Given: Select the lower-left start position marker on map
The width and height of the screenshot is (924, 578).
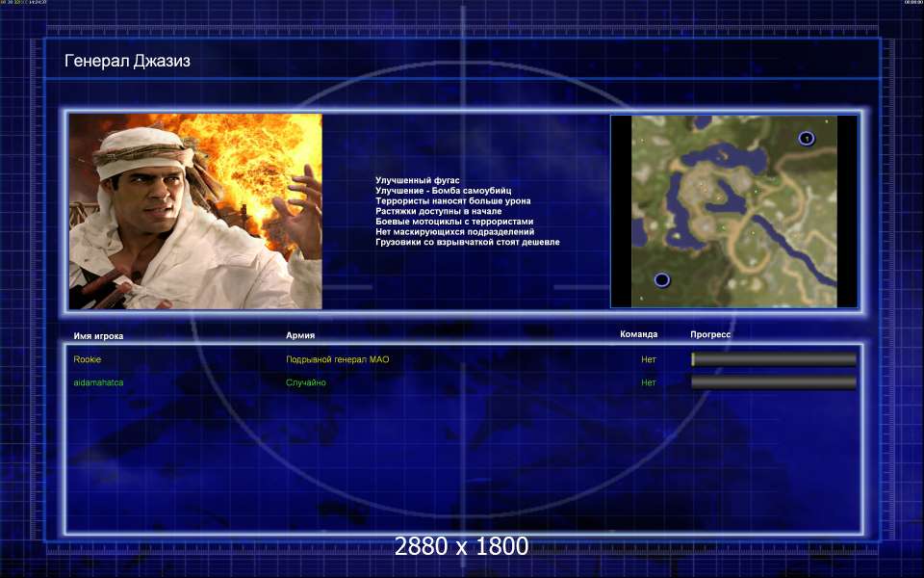Looking at the screenshot, I should 662,279.
